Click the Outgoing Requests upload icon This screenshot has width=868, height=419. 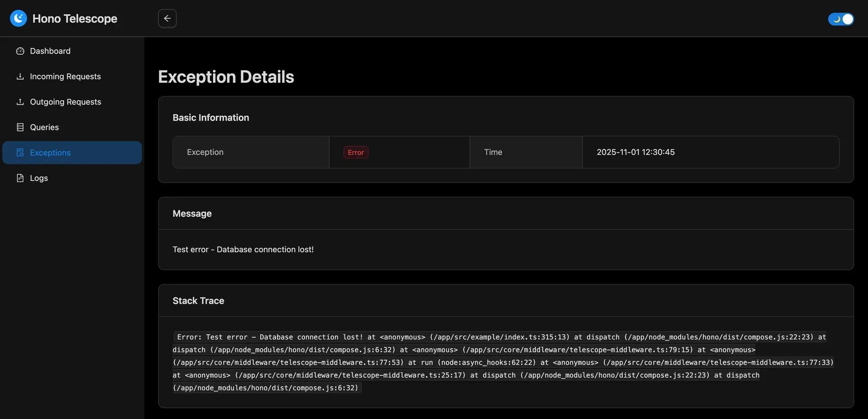(x=20, y=101)
